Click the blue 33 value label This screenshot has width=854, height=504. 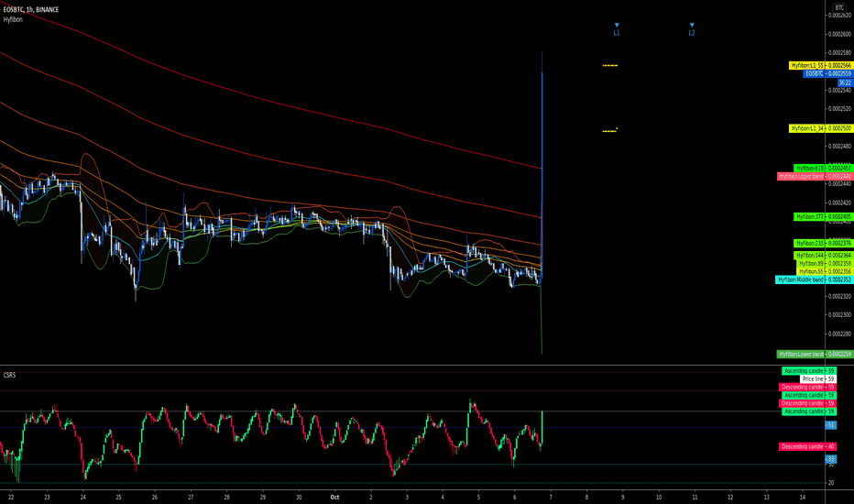831,459
